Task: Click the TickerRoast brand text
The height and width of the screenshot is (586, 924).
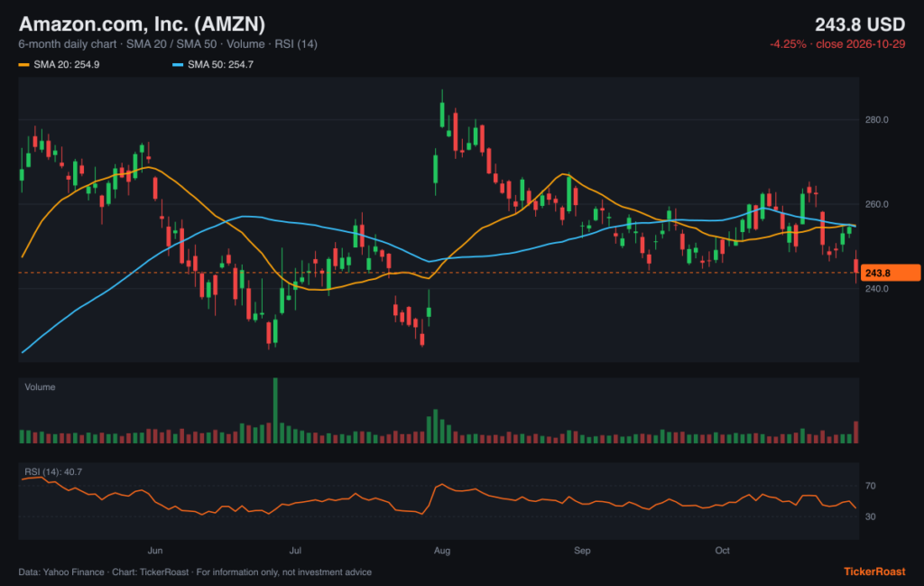Action: click(x=874, y=572)
